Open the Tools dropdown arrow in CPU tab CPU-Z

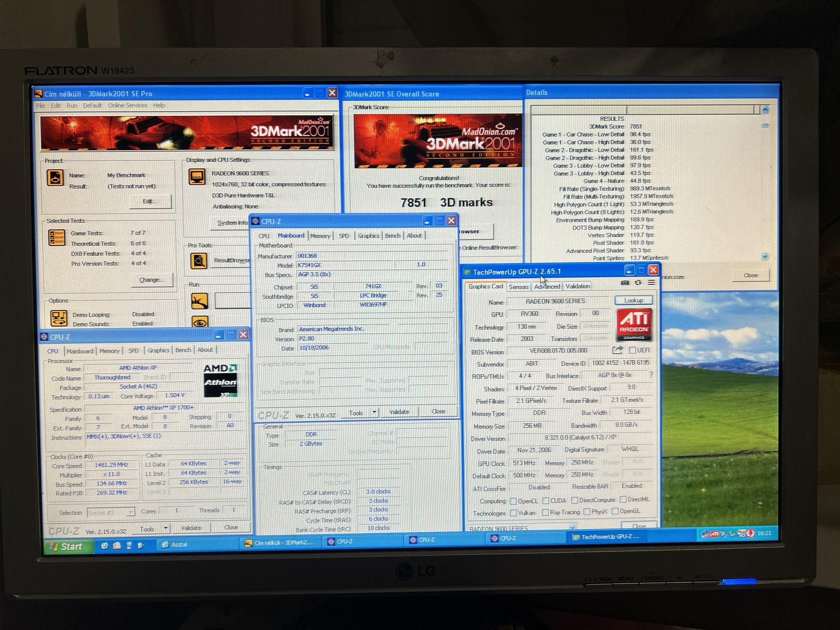tap(166, 528)
